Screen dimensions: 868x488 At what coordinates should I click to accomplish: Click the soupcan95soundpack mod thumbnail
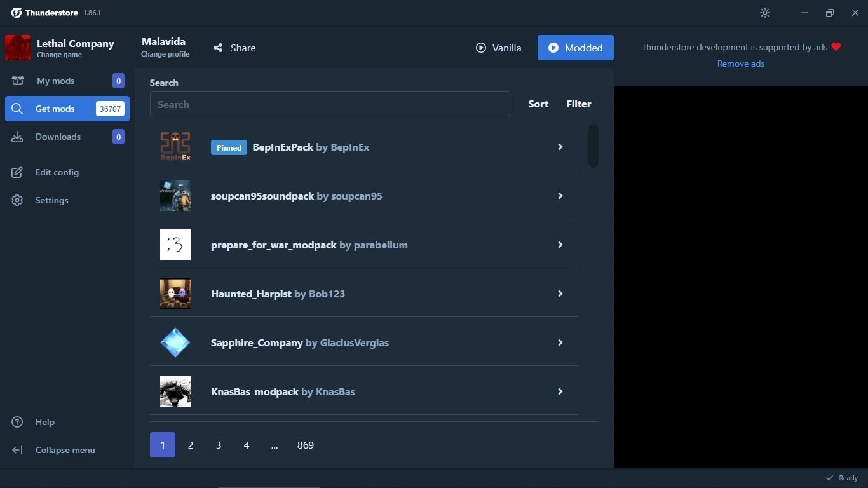pyautogui.click(x=175, y=196)
